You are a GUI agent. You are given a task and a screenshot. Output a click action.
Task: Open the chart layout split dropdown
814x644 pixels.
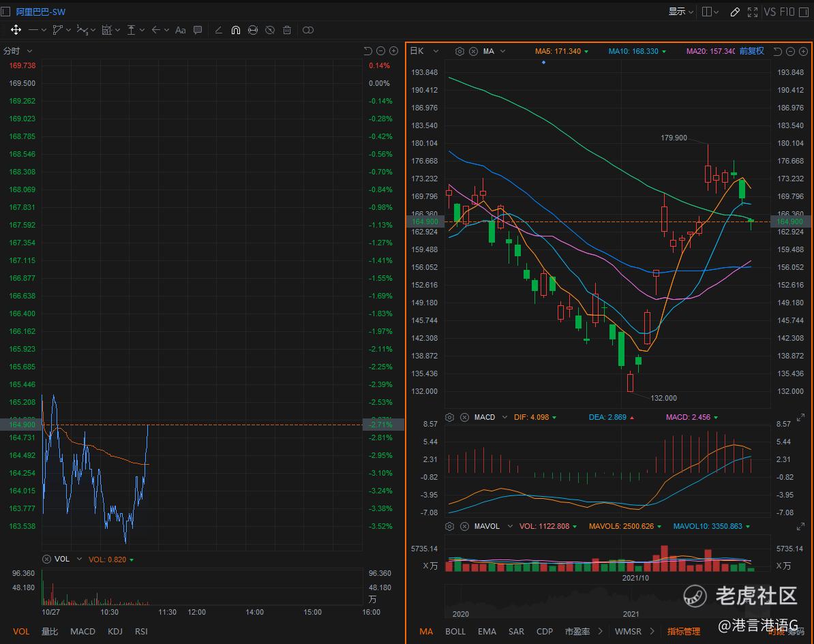click(710, 12)
